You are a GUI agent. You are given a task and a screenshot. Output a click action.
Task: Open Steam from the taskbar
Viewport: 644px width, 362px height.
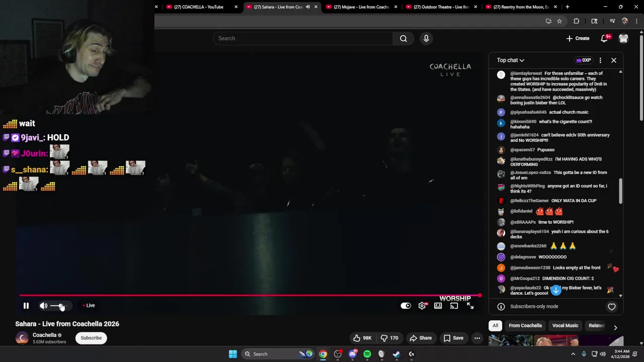point(396,354)
